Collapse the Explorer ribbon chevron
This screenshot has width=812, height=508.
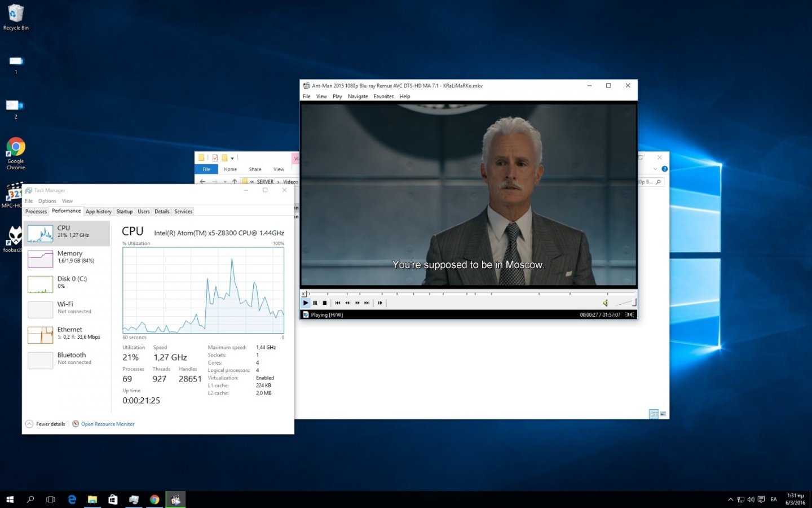pyautogui.click(x=655, y=169)
